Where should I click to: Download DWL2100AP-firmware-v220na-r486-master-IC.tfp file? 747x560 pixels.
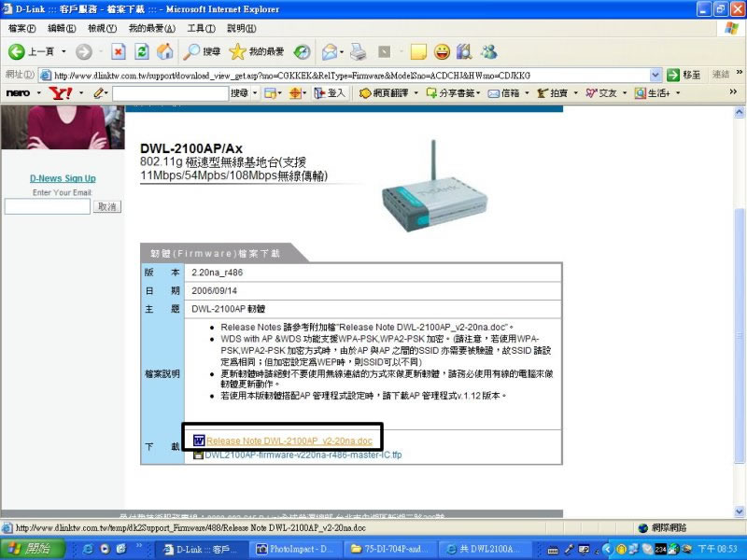(303, 455)
